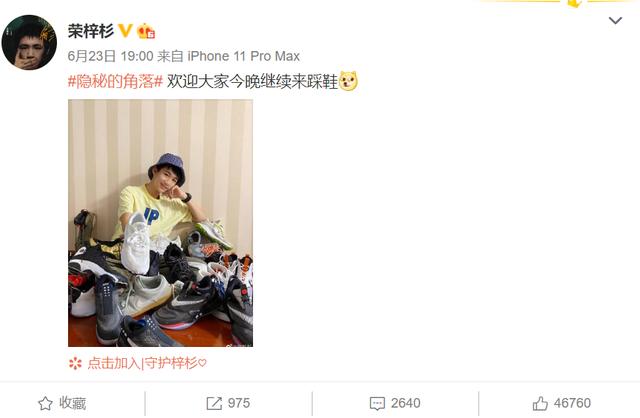Click the thumbs-up like icon
Screen dimensions: 640x418
click(540, 403)
